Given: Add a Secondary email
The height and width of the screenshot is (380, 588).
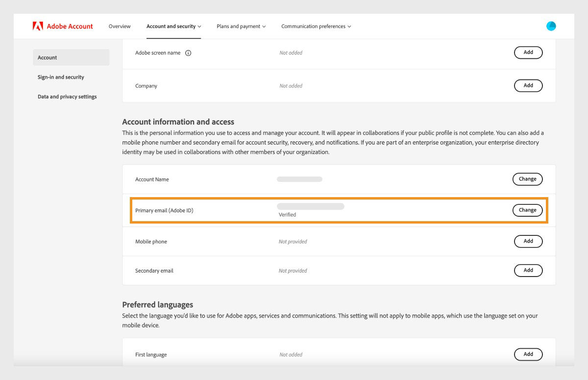Looking at the screenshot, I should click(528, 270).
